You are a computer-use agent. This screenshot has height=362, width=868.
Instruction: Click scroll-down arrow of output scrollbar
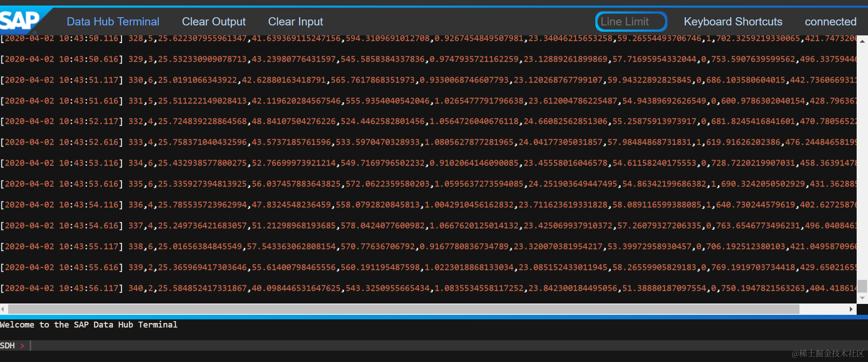pos(862,298)
